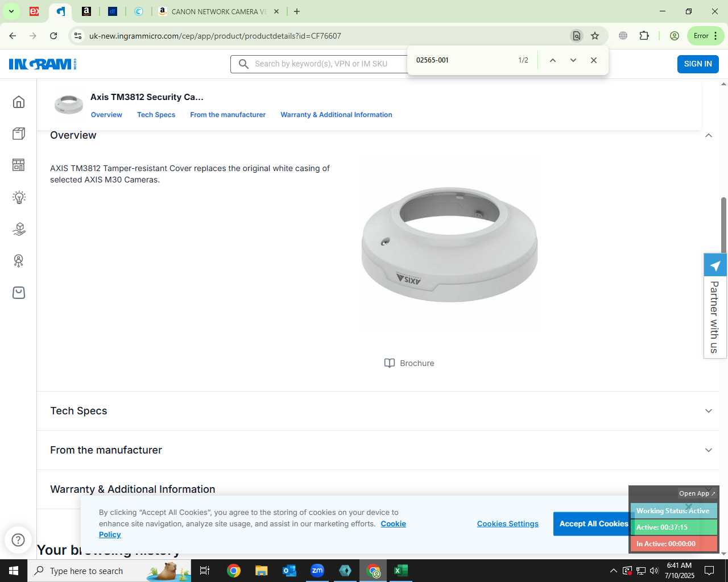Click the volume speaker tray icon

[x=654, y=571]
